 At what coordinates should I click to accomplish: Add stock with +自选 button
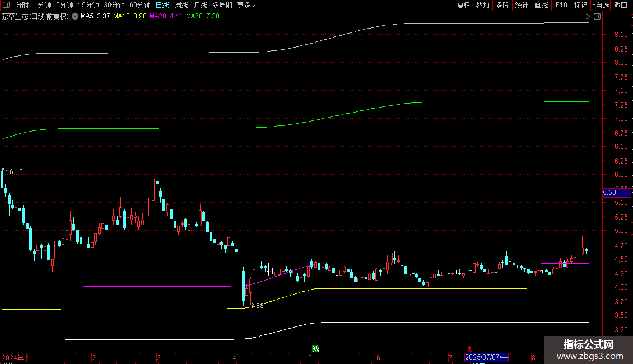click(x=601, y=5)
